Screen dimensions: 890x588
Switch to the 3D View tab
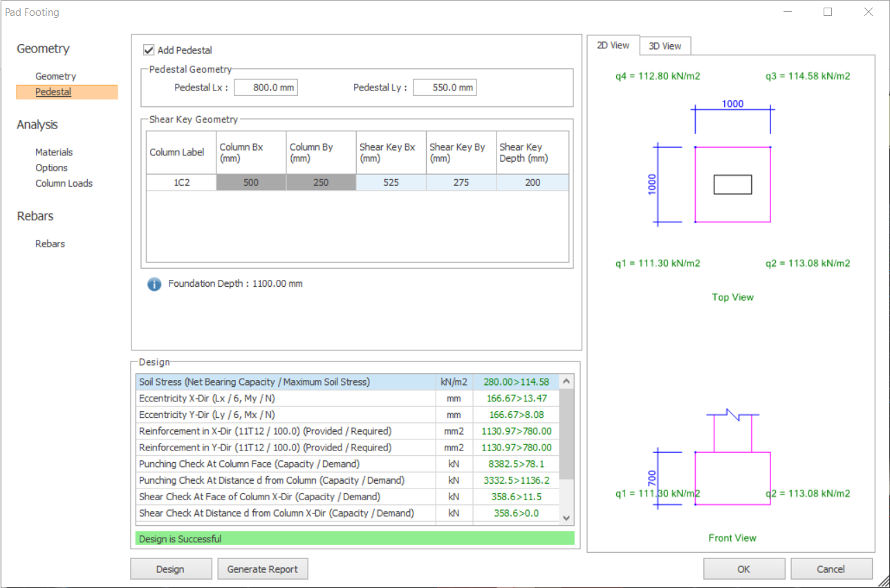point(665,46)
